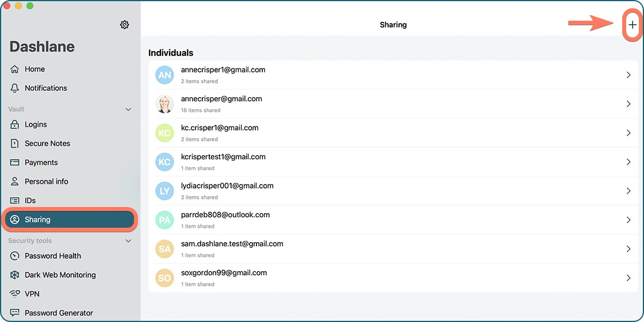Open lydiacrisper001@gmail.com row chevron
The image size is (644, 322).
point(628,190)
